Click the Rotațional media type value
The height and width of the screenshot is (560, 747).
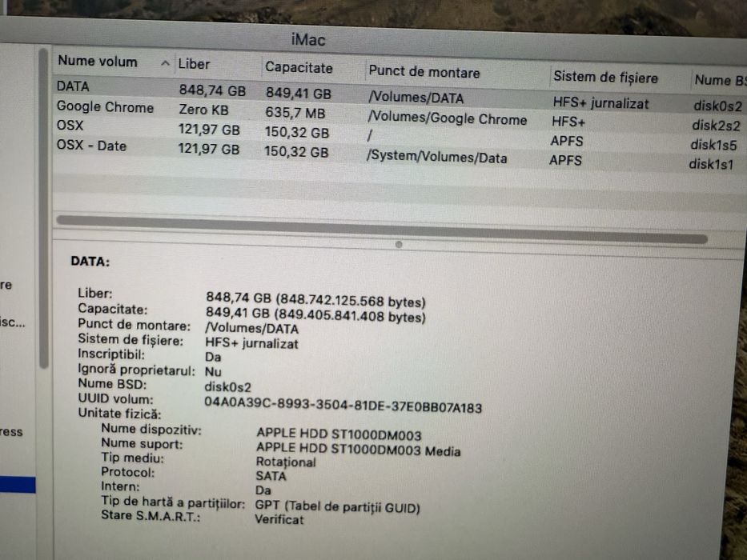286,462
